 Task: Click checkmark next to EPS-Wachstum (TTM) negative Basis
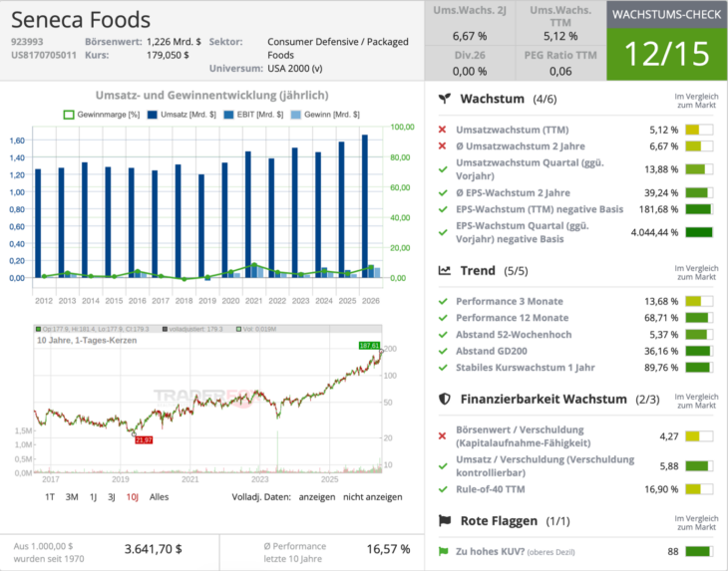click(x=443, y=209)
